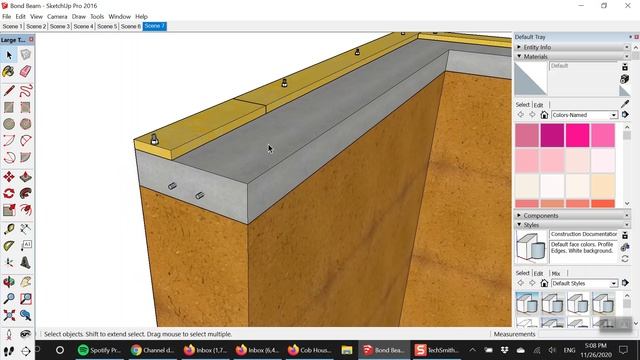The height and width of the screenshot is (360, 640).
Task: Click Update Style refresh icon
Action: click(625, 259)
